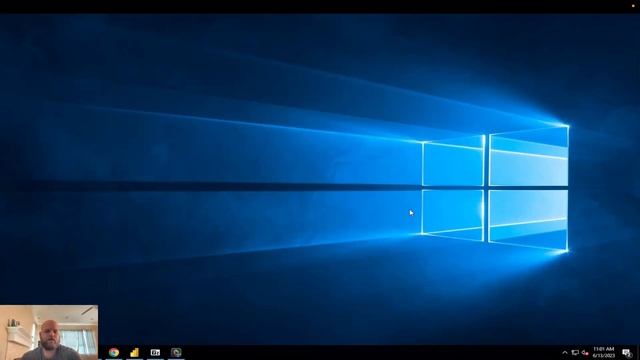The height and width of the screenshot is (360, 640).
Task: Open the network status tray icon
Action: [x=575, y=353]
